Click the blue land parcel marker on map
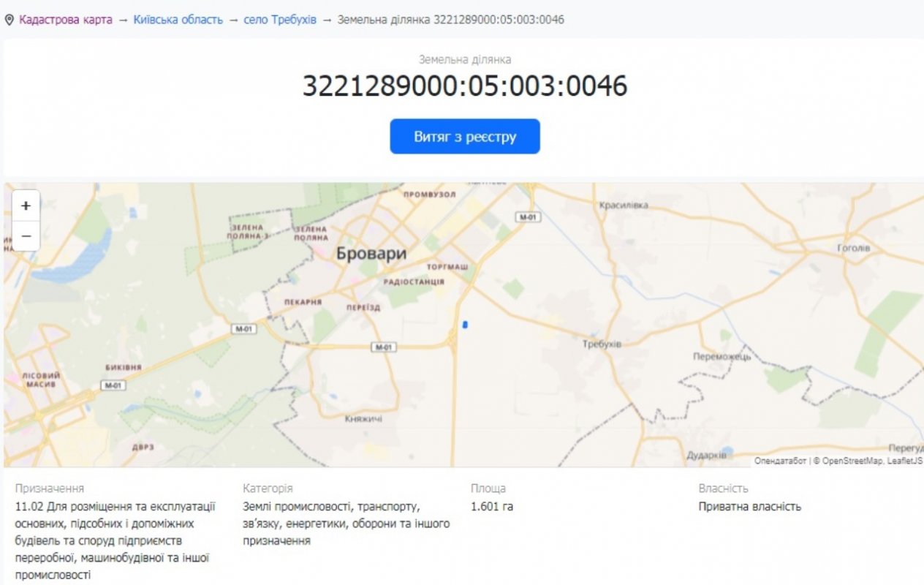The height and width of the screenshot is (585, 924). pyautogui.click(x=465, y=325)
